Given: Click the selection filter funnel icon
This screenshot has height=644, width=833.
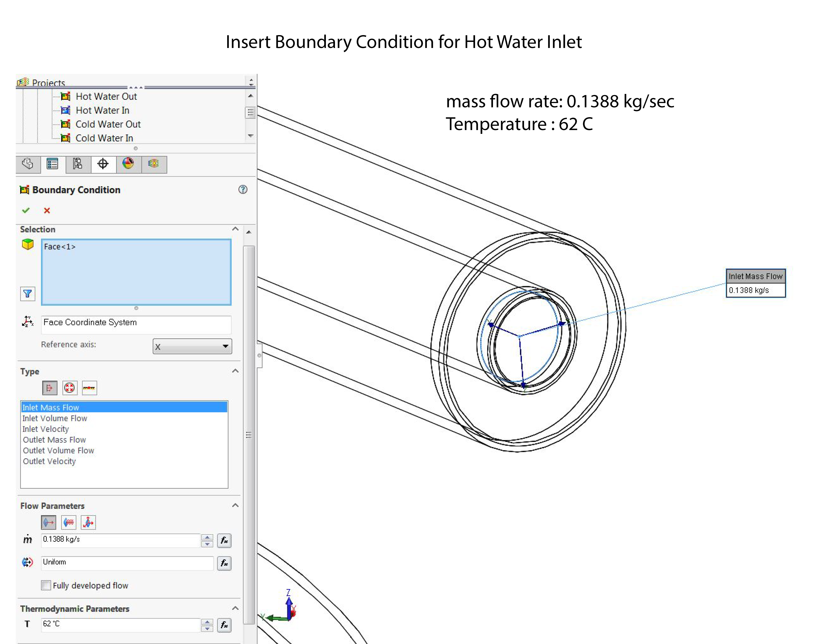Looking at the screenshot, I should (28, 293).
